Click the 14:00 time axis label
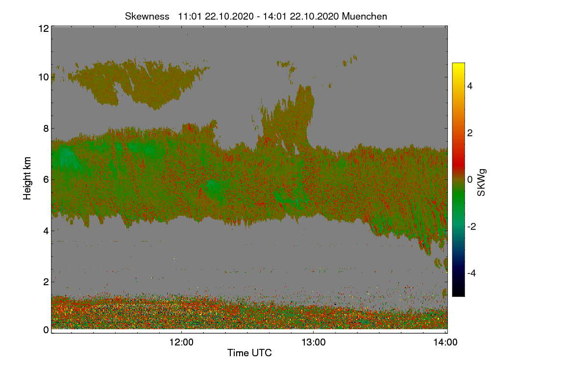Screen dimensions: 588x392 coord(445,343)
